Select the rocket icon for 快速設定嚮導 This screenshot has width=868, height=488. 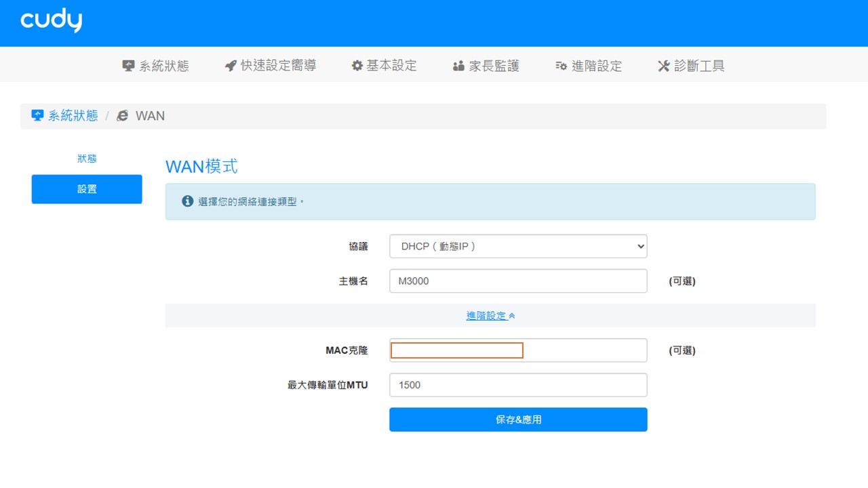coord(231,65)
